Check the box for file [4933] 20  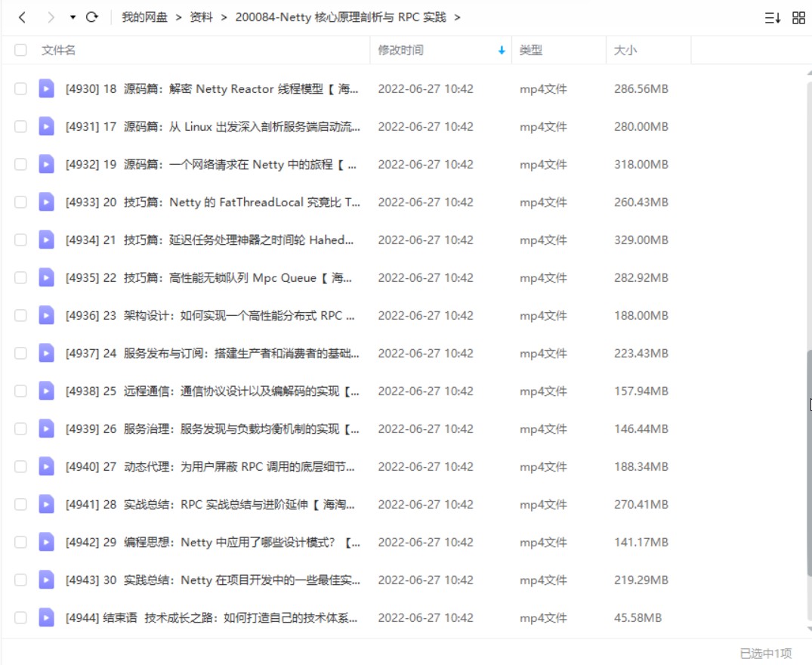(20, 202)
